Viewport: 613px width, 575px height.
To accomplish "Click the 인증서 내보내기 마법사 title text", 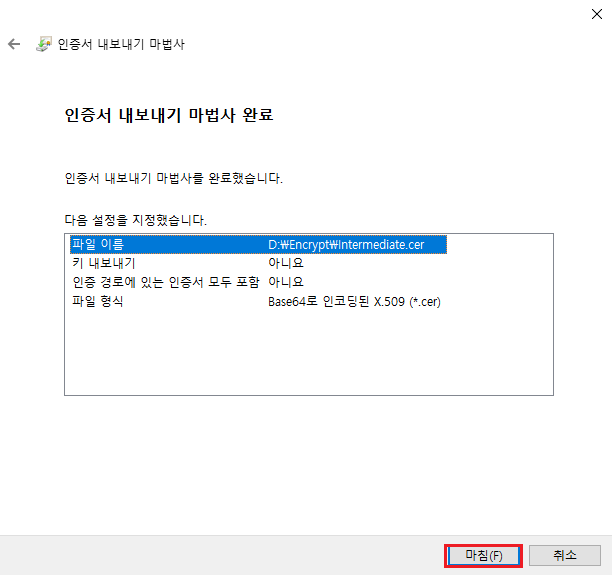I will 121,44.
